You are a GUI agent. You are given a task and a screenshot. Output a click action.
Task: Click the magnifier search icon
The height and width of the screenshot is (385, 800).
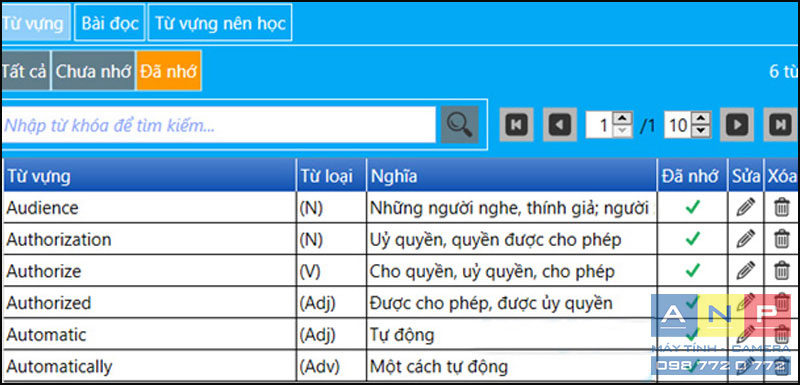click(459, 124)
